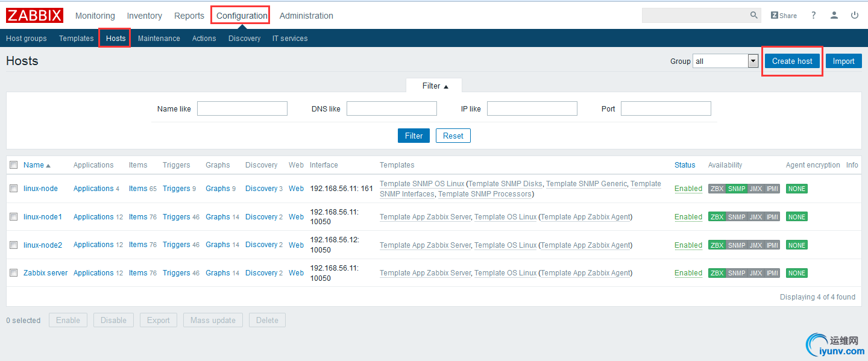Click the Mass update button
This screenshot has height=361, width=868.
(x=213, y=320)
